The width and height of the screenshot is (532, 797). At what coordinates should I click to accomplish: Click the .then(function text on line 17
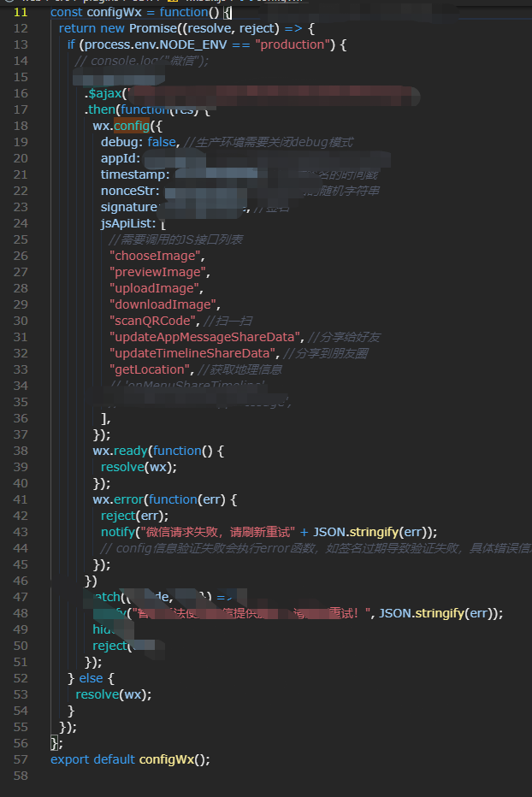click(127, 109)
